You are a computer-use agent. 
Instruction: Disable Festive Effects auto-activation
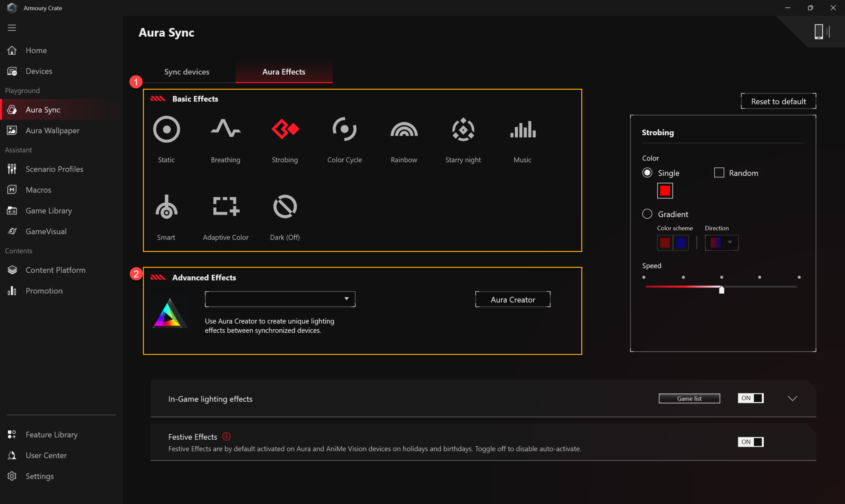750,441
